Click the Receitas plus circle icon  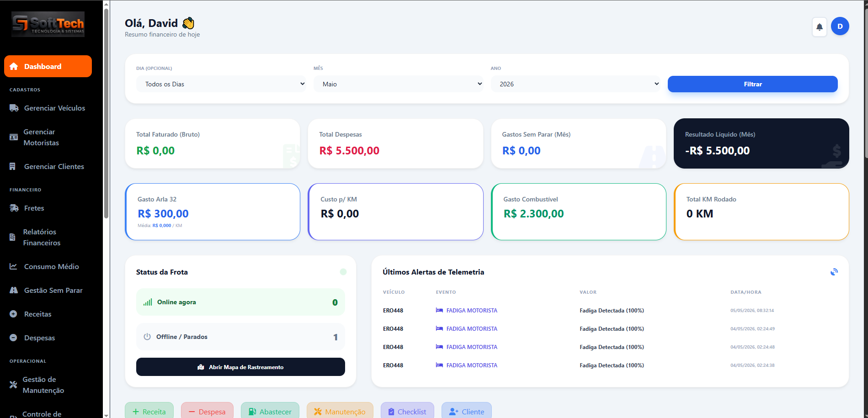(x=13, y=314)
